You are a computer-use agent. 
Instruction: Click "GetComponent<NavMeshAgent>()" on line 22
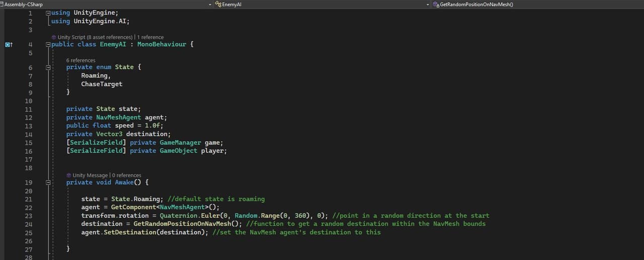coord(164,207)
